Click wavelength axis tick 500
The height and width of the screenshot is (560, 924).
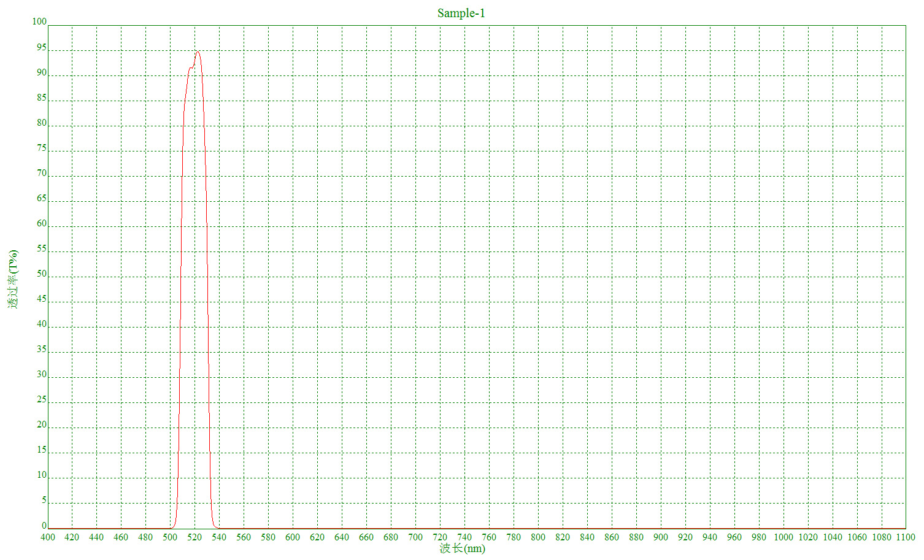point(170,537)
